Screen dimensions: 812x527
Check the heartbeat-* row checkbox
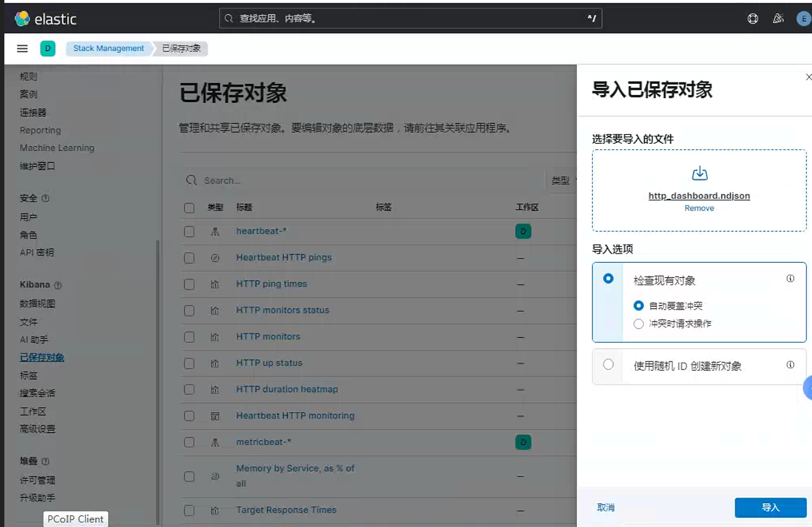189,232
